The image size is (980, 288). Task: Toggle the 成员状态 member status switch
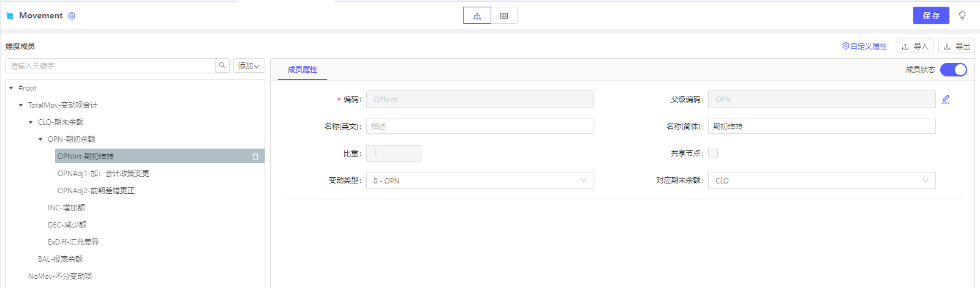point(953,70)
